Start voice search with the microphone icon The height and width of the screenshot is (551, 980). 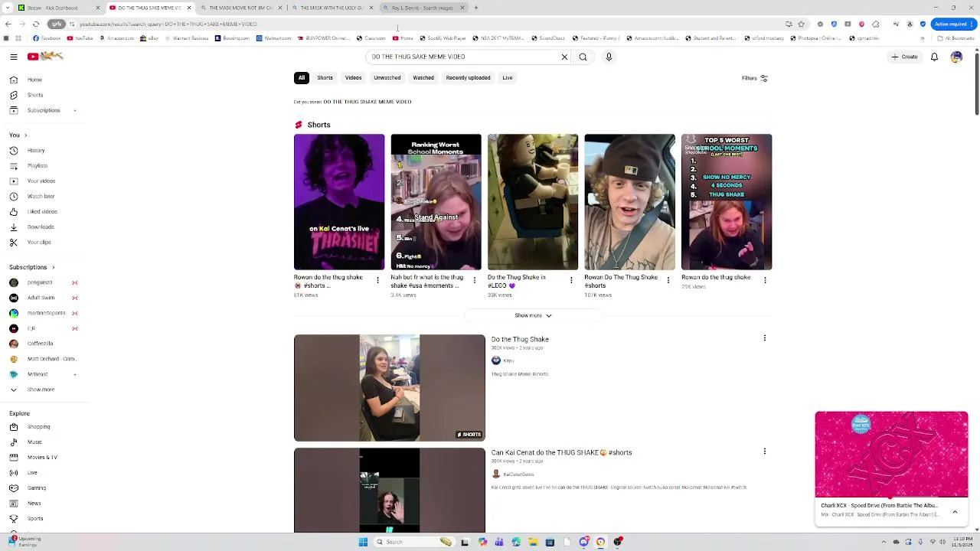(x=609, y=57)
